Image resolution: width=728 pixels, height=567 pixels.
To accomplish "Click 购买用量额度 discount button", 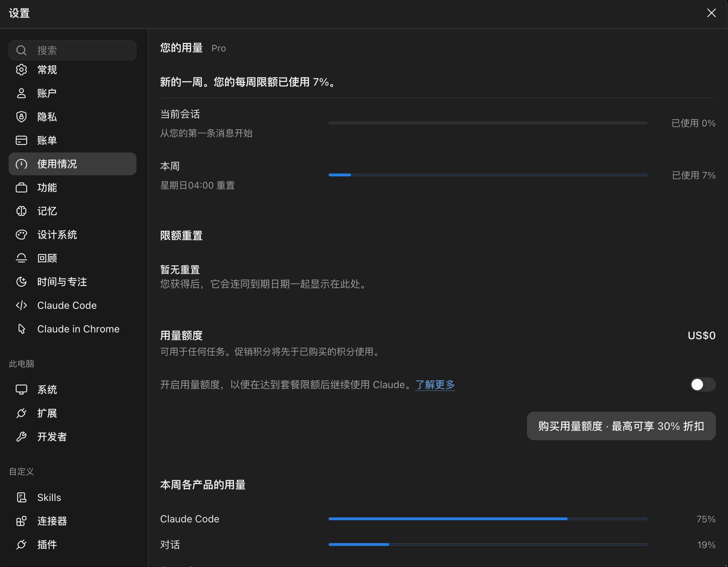I will tap(621, 426).
